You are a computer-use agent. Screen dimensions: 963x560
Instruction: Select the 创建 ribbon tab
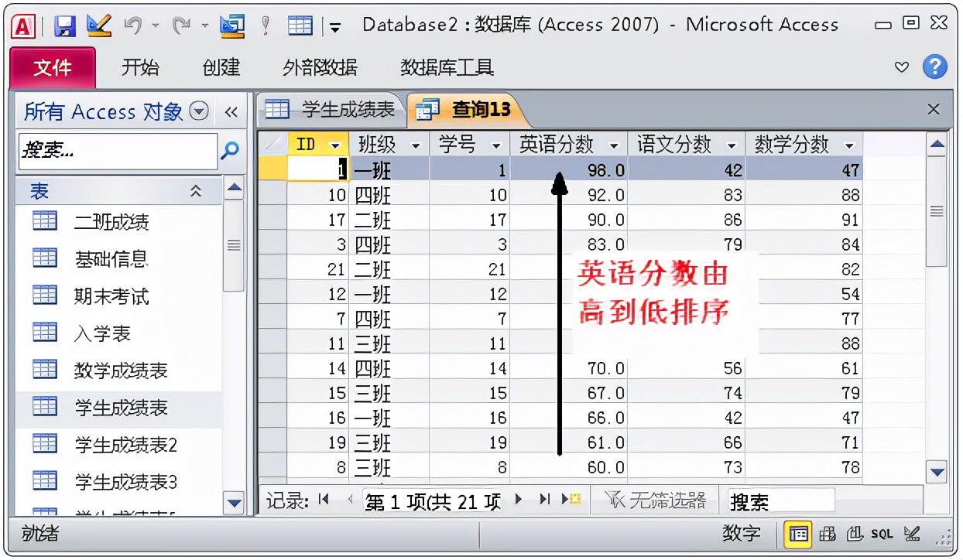coord(221,68)
